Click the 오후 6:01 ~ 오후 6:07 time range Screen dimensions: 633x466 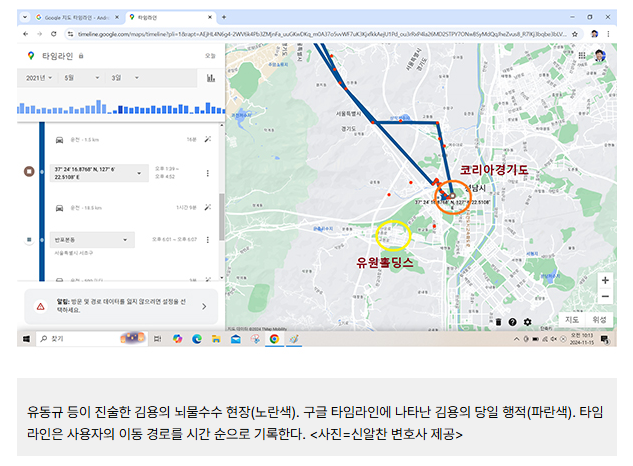[x=174, y=239]
